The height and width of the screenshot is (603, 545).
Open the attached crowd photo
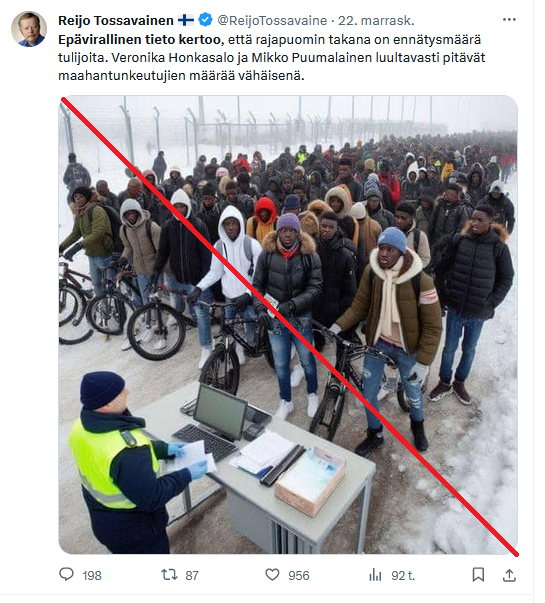(x=288, y=325)
